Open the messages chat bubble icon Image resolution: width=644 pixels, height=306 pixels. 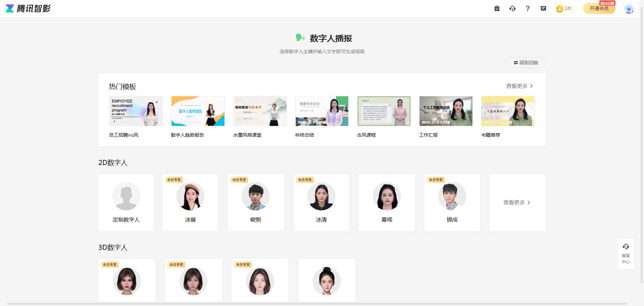point(543,8)
